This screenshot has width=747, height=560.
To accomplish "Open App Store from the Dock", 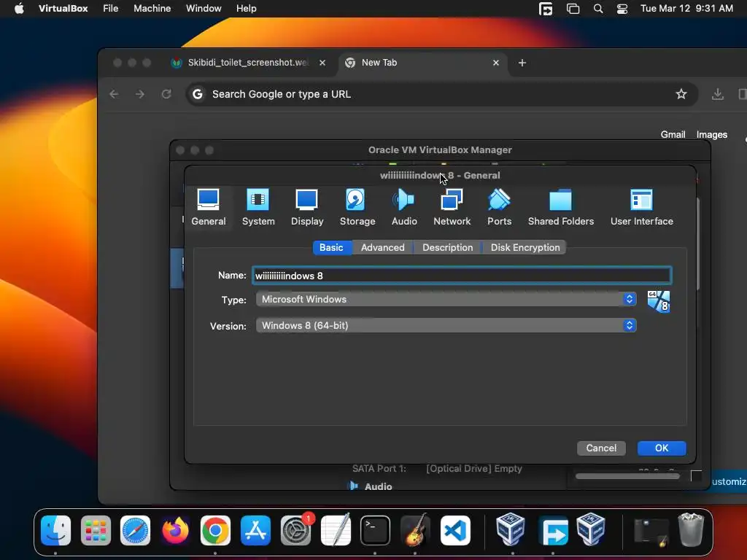I will (255, 531).
